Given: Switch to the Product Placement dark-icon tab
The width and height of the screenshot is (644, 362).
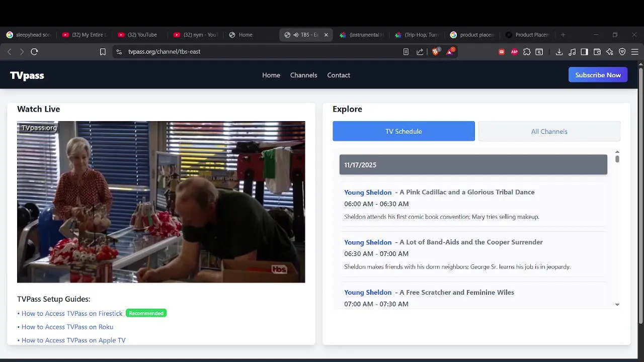Looking at the screenshot, I should pyautogui.click(x=528, y=35).
